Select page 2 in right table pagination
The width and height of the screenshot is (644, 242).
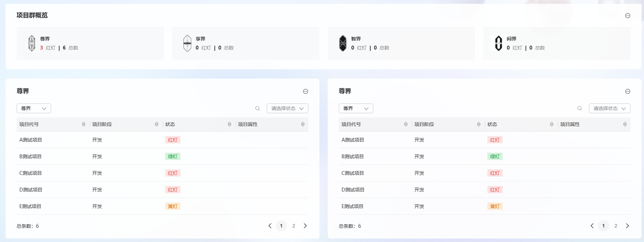(x=616, y=226)
